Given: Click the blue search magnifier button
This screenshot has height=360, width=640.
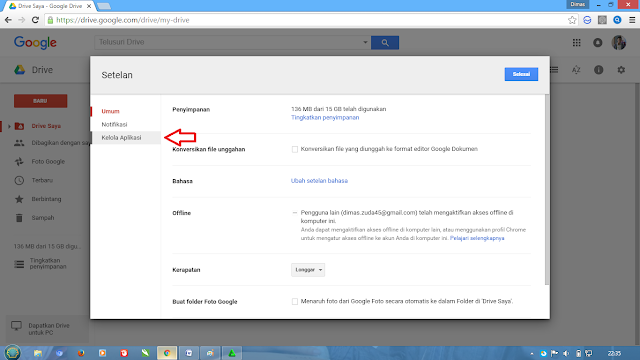Looking at the screenshot, I should (384, 42).
